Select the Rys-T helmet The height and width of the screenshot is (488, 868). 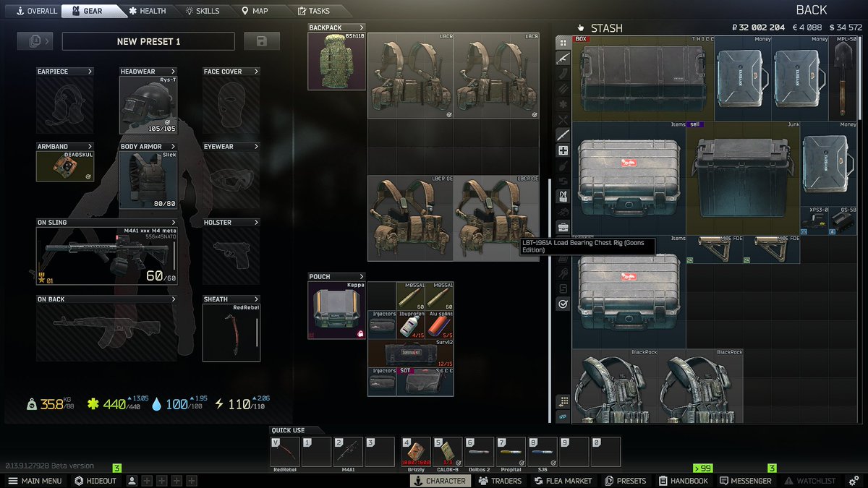148,105
